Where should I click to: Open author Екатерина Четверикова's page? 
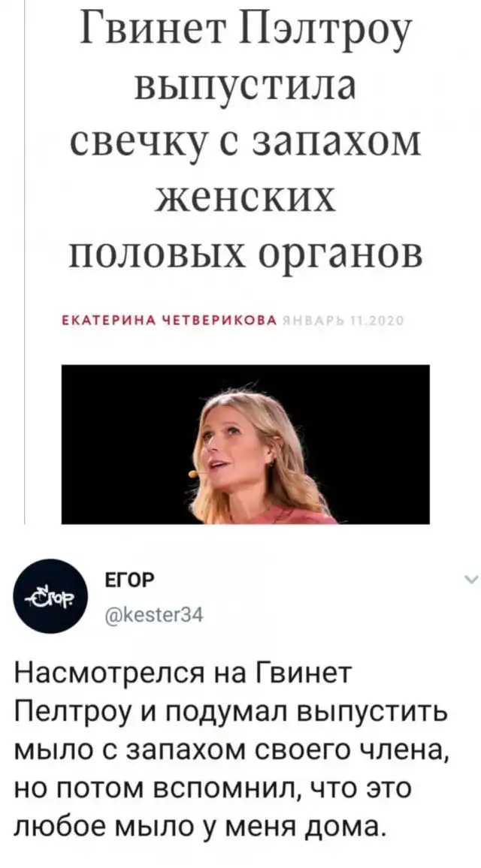tap(168, 321)
